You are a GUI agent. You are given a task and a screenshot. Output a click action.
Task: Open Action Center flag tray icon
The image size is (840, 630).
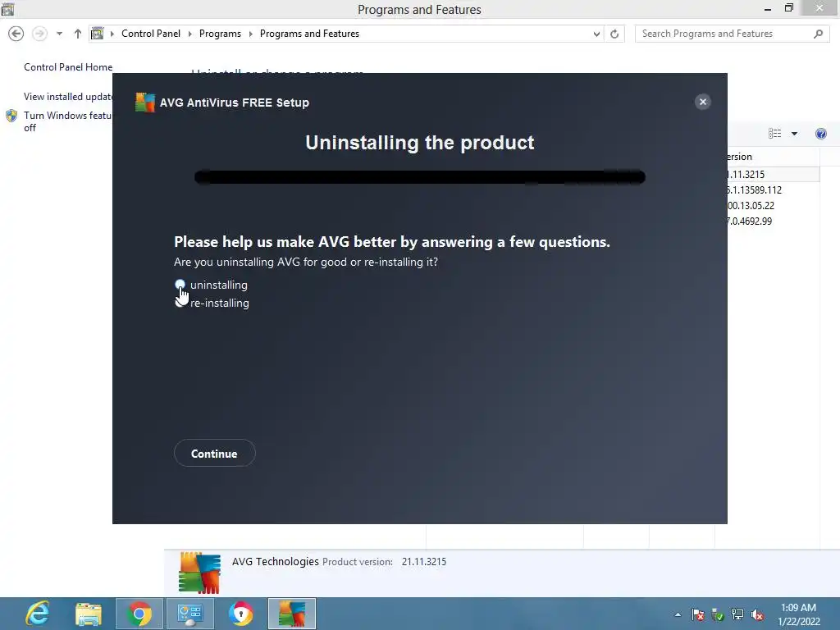point(698,614)
